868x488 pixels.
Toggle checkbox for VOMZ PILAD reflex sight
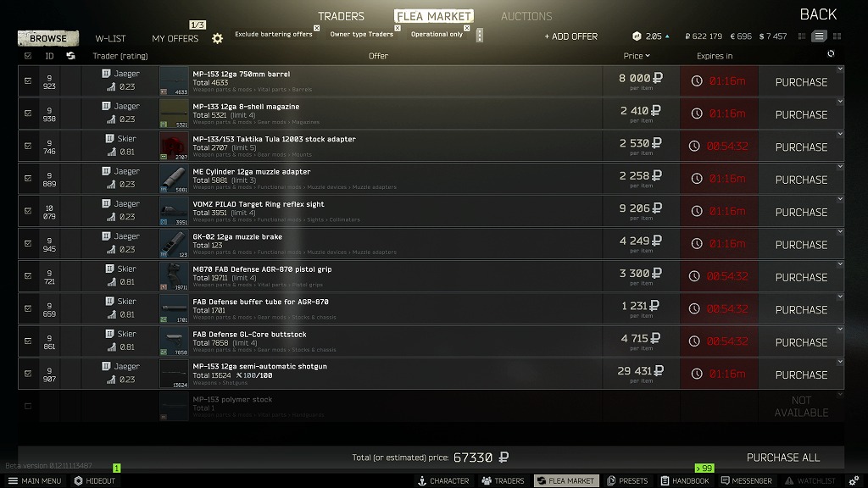(x=28, y=210)
